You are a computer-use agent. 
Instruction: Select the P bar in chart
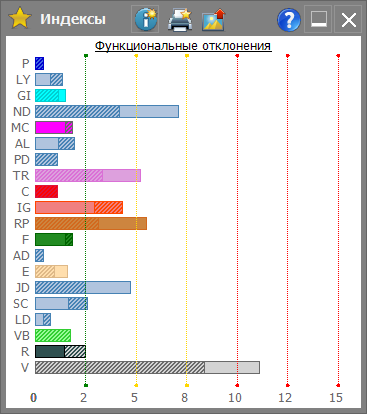coord(39,64)
